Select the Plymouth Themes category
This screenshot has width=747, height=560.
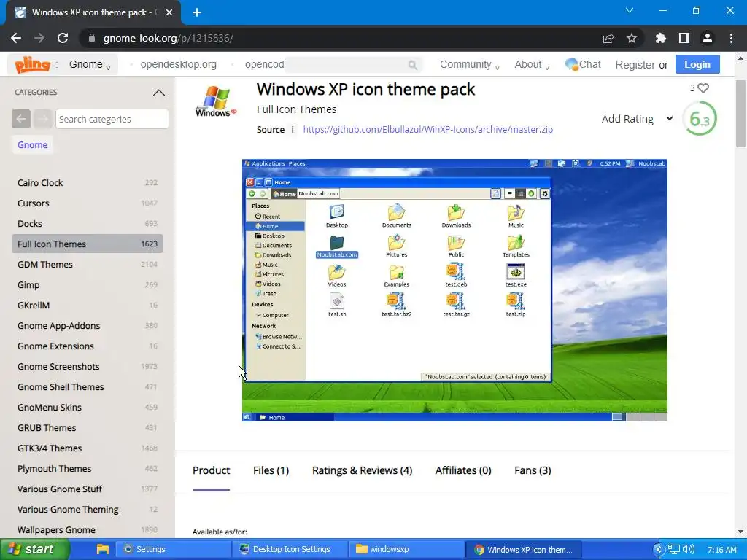pos(88,469)
